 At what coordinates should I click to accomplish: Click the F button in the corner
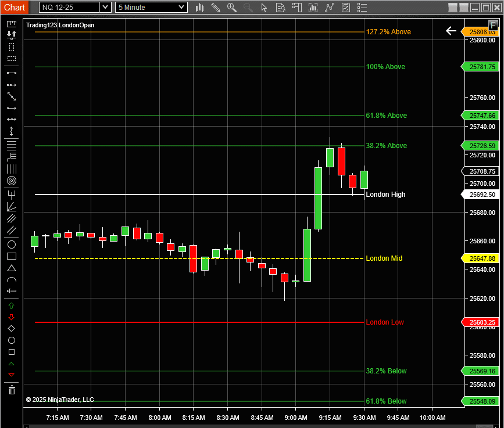point(493,25)
